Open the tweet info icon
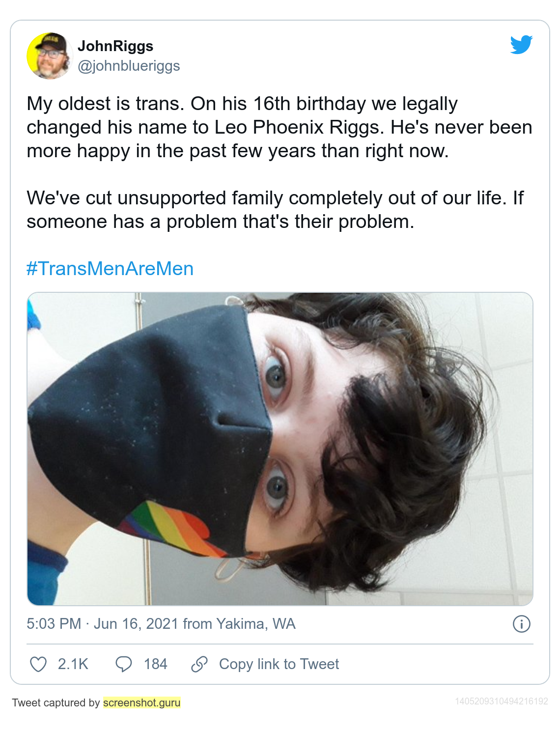The width and height of the screenshot is (560, 730). (x=521, y=624)
